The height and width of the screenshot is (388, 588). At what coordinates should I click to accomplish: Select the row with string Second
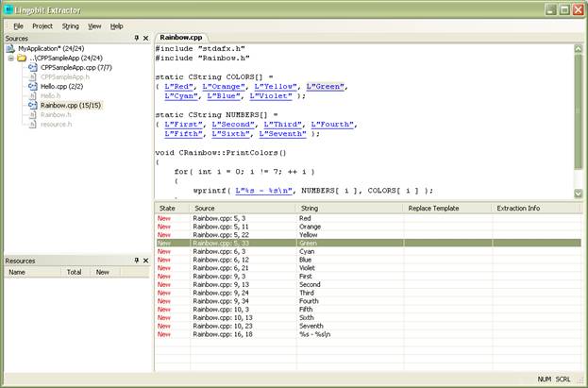click(x=368, y=284)
